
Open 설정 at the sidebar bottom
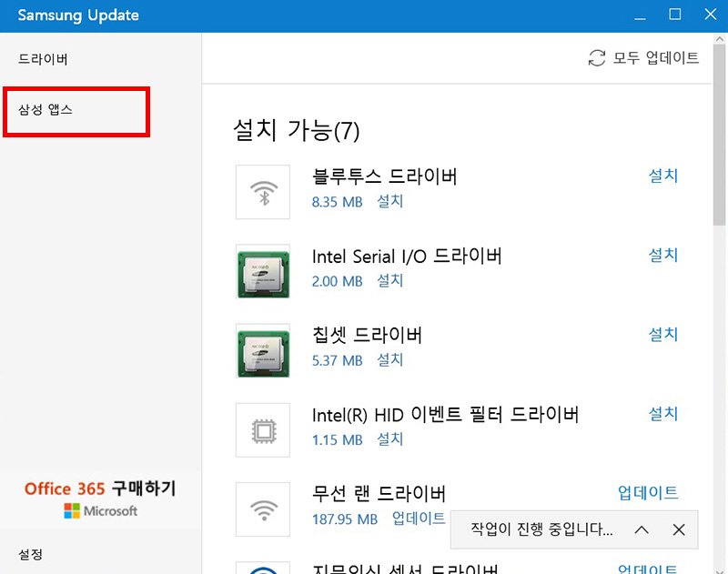[x=30, y=554]
